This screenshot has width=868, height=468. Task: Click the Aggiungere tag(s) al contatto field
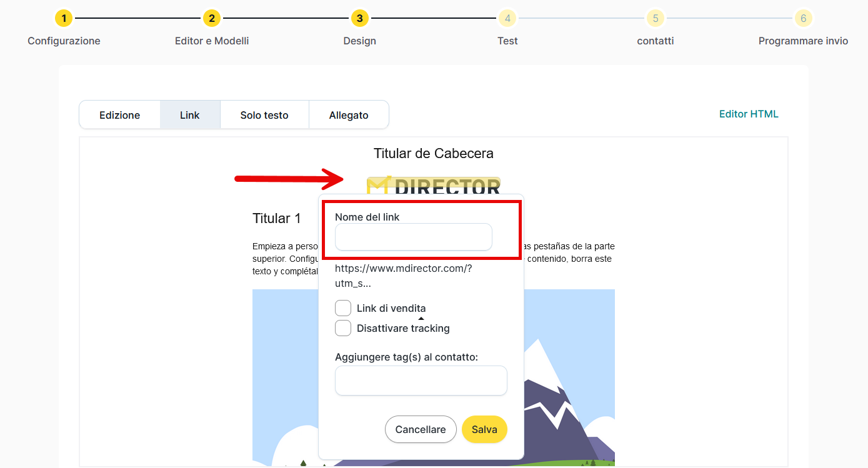click(421, 381)
